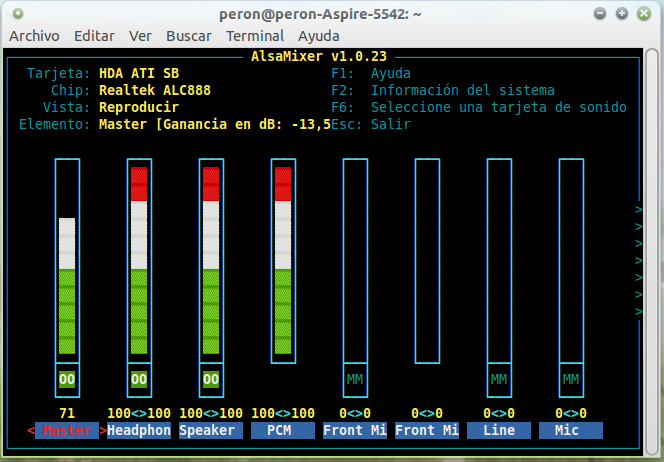The height and width of the screenshot is (462, 664).
Task: Click the Esc: Salir hint
Action: click(x=371, y=124)
